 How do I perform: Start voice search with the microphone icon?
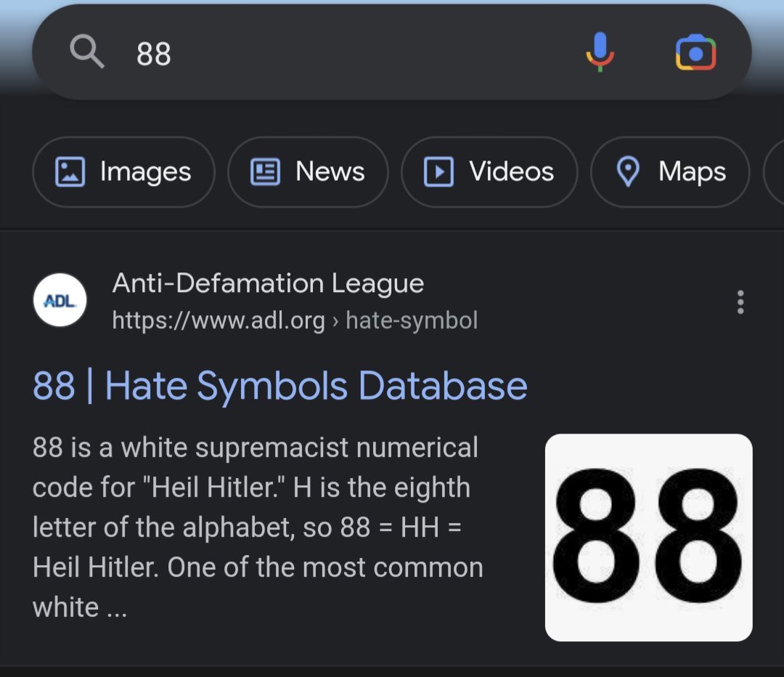coord(600,52)
